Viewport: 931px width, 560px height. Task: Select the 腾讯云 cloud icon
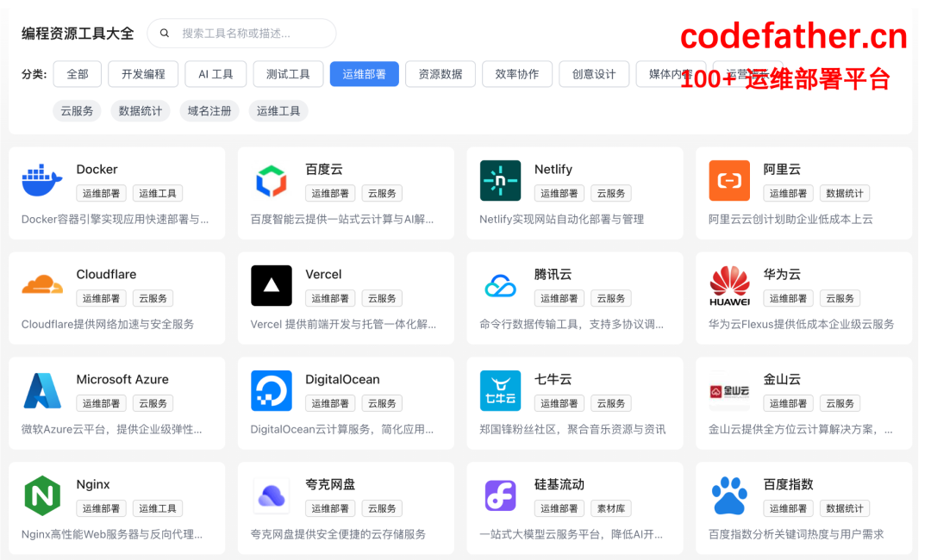[x=500, y=286]
